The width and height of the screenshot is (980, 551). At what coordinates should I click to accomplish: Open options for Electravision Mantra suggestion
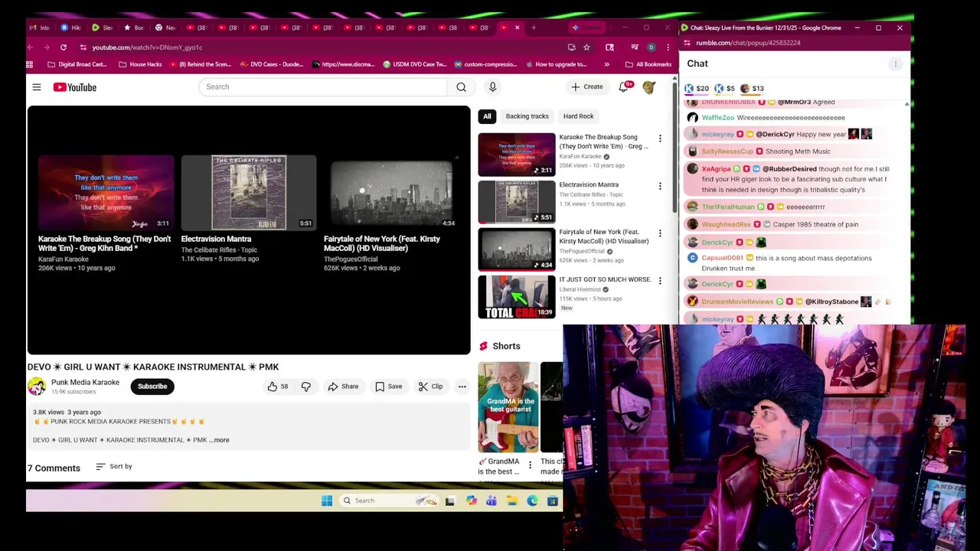[660, 186]
